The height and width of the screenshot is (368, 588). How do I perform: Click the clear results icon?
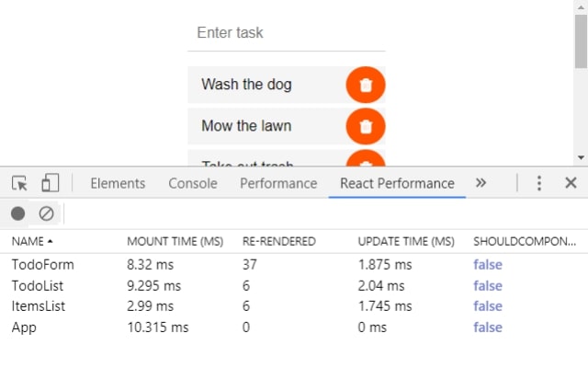[46, 213]
